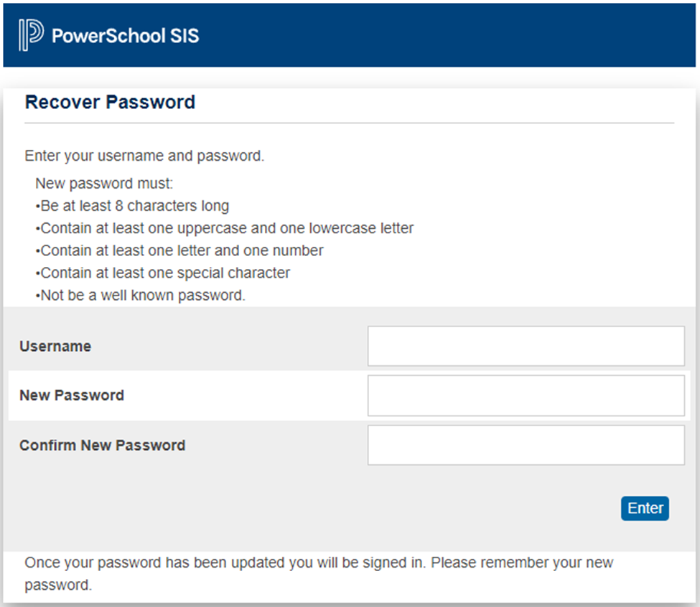Image resolution: width=700 pixels, height=607 pixels.
Task: Click the Username label
Action: click(x=55, y=346)
